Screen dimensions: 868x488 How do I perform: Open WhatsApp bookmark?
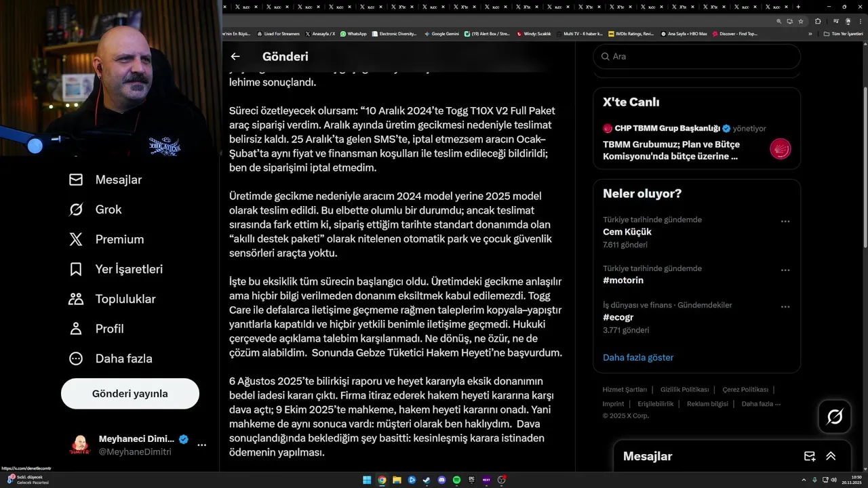coord(353,33)
